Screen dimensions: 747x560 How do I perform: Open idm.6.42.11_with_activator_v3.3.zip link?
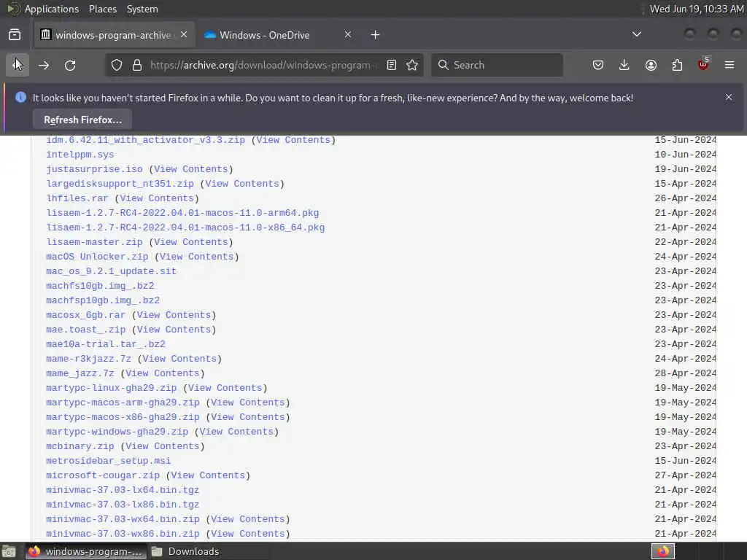click(x=145, y=140)
